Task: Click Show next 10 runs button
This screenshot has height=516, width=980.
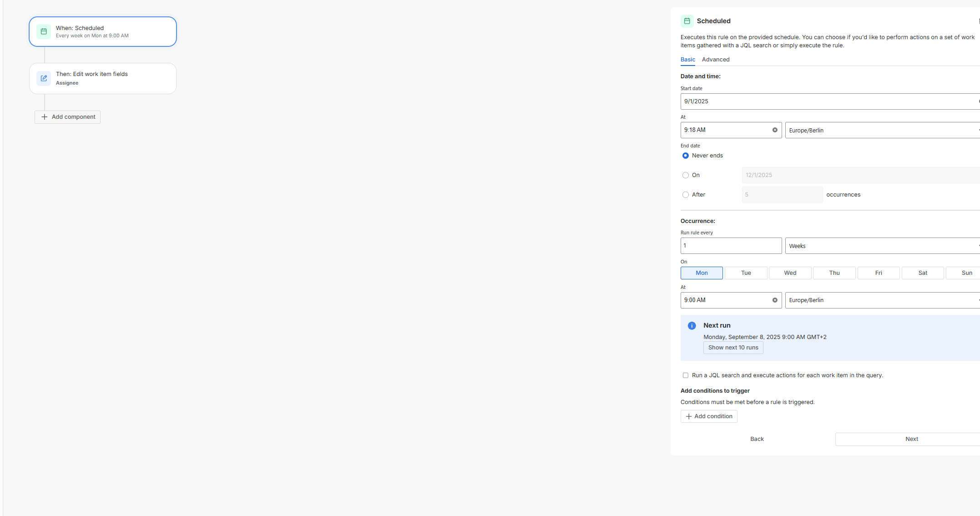Action: (733, 348)
